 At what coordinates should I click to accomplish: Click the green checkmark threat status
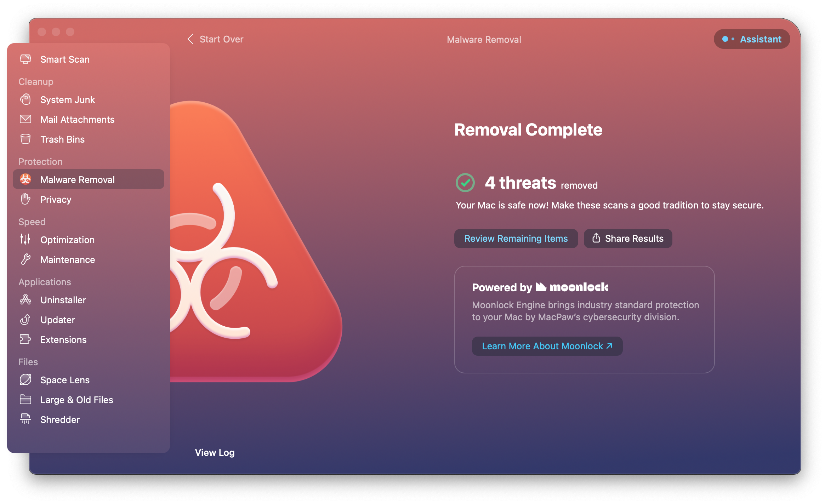click(x=465, y=183)
